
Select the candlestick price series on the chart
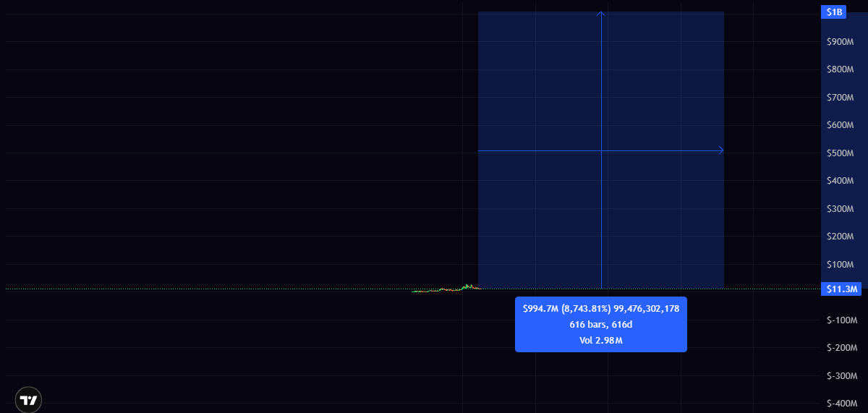click(x=446, y=289)
